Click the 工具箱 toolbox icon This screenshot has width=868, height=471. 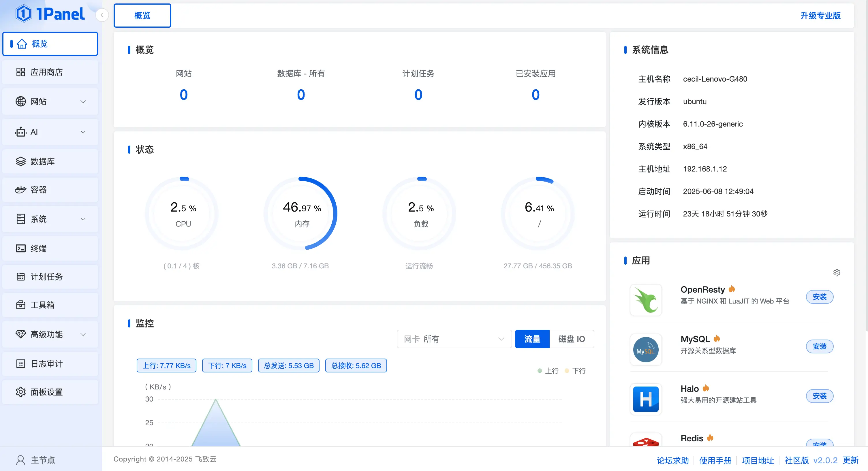pyautogui.click(x=20, y=305)
